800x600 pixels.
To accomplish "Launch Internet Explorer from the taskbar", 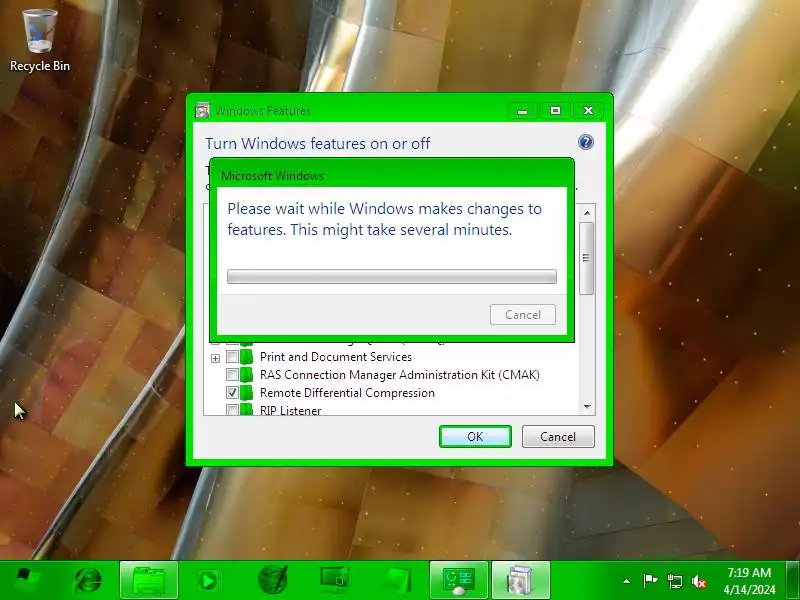I will (x=88, y=581).
